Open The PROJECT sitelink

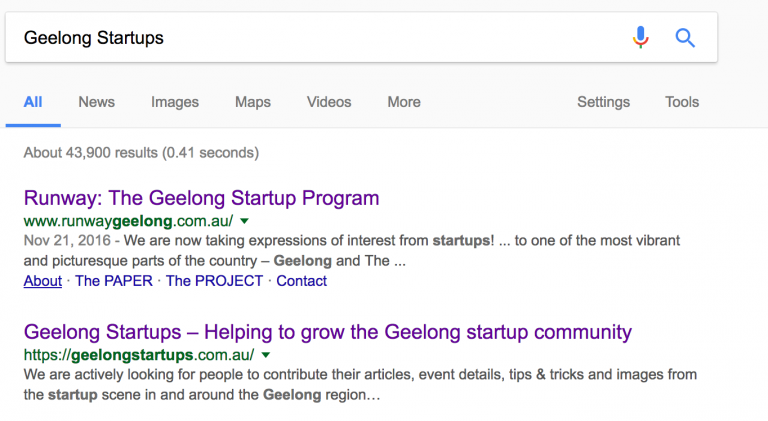click(x=214, y=281)
